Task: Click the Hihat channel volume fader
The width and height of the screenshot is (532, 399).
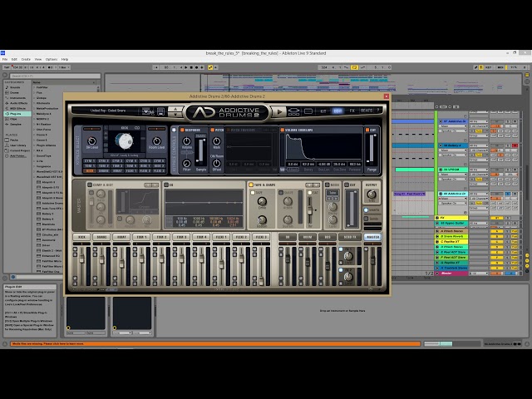Action: tap(121, 264)
